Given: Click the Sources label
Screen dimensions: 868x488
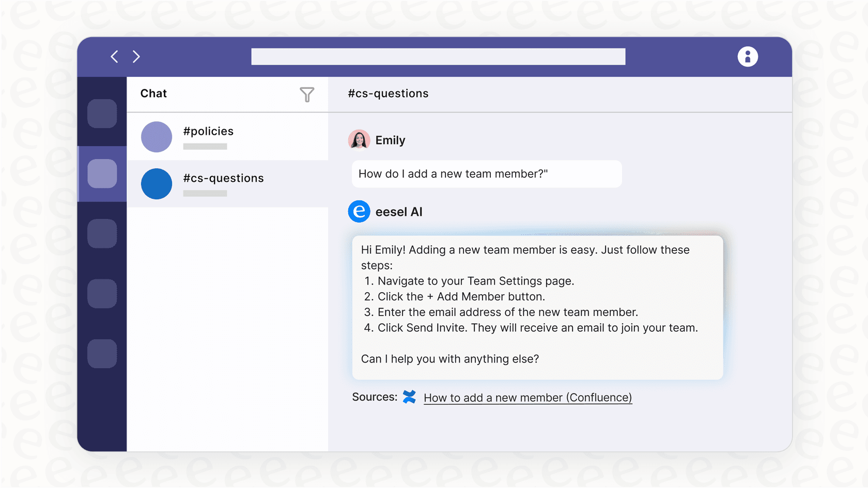Looking at the screenshot, I should 374,397.
